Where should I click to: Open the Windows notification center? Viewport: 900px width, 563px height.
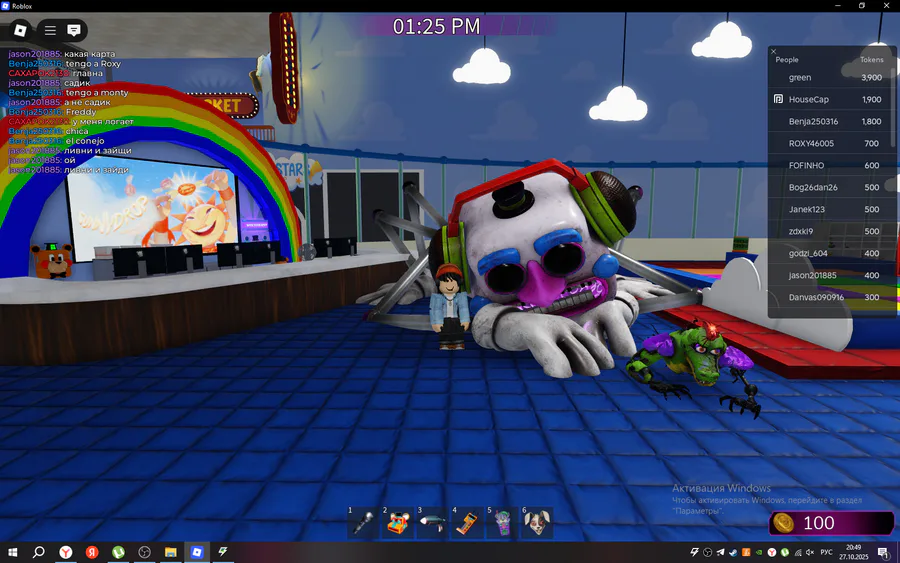(883, 552)
